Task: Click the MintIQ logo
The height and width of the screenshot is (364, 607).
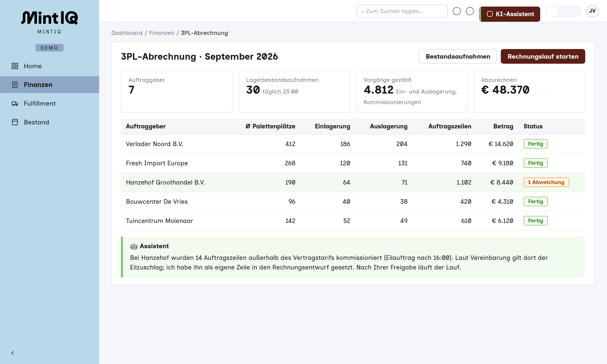Action: click(50, 18)
